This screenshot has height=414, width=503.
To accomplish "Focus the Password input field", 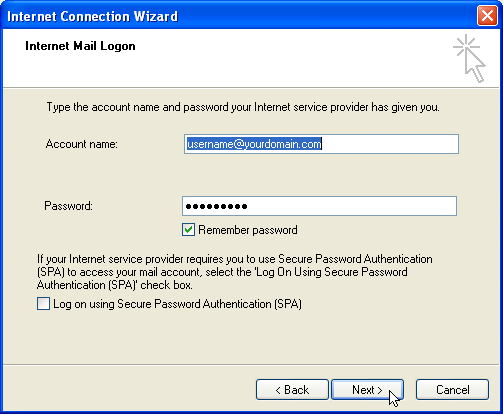I will tap(319, 206).
